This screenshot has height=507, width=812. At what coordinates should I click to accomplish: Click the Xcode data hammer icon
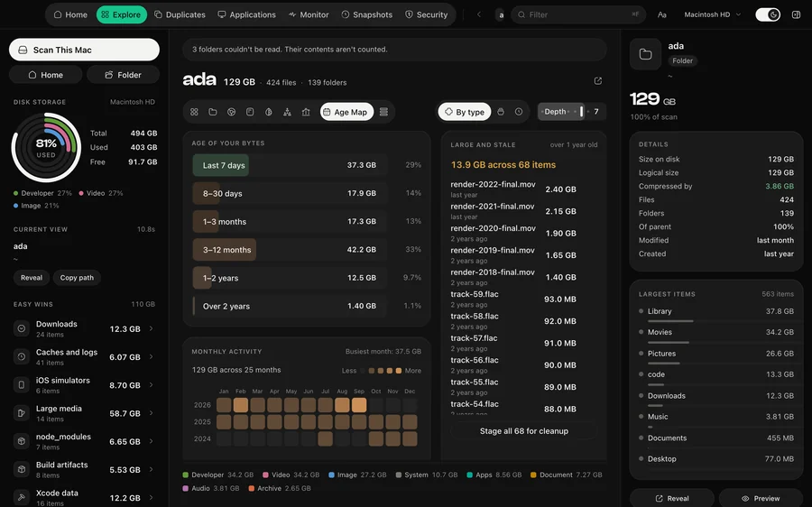click(22, 498)
